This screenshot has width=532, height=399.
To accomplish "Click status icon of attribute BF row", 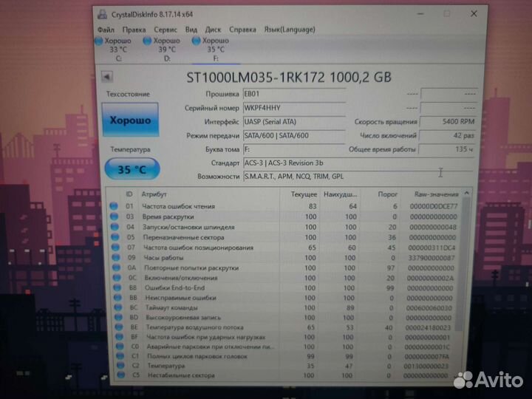I will pos(120,337).
